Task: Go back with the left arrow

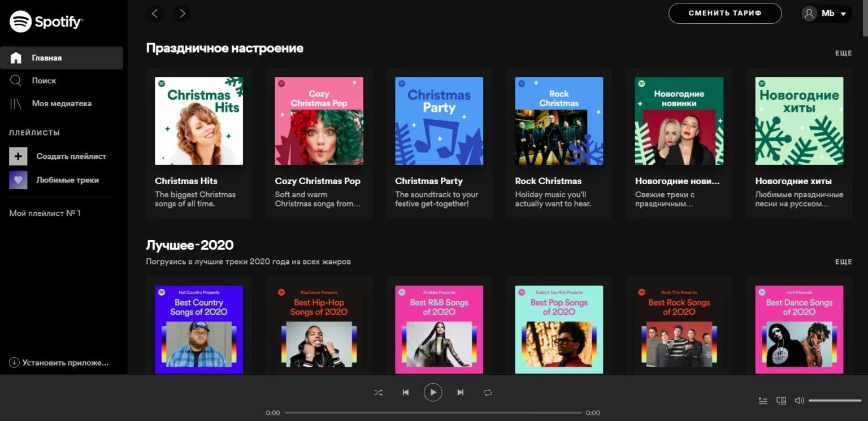Action: 155,14
